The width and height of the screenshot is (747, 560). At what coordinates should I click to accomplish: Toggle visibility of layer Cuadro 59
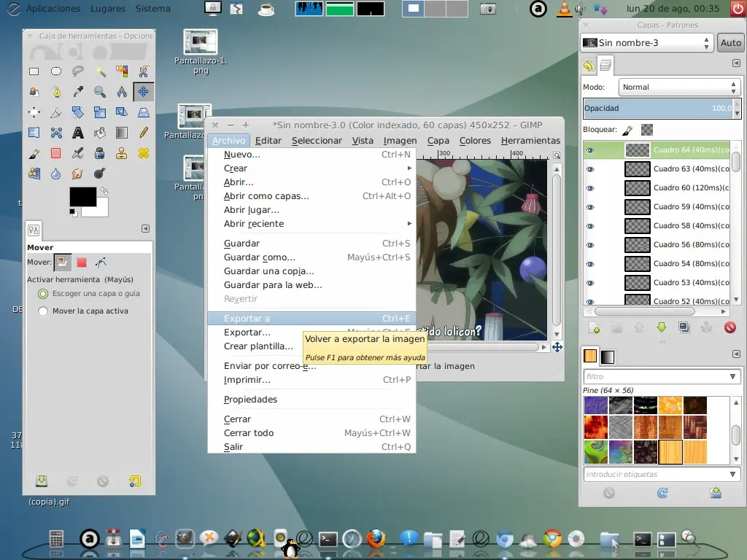[590, 207]
